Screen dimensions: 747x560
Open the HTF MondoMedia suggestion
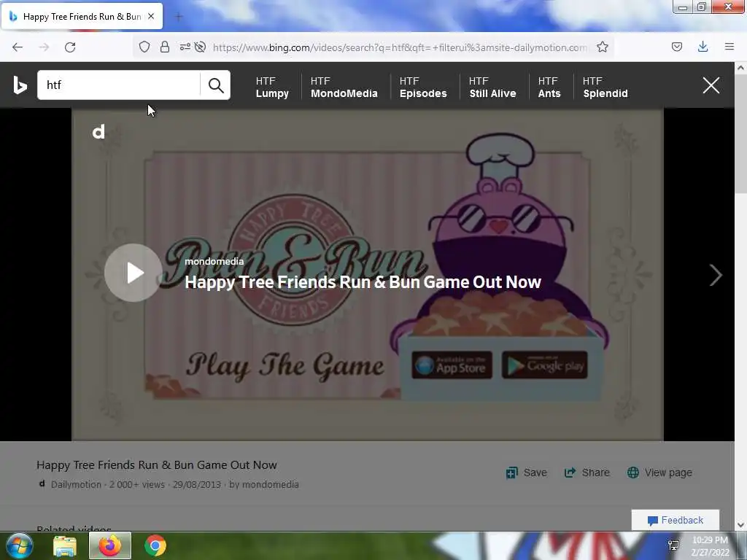pyautogui.click(x=344, y=87)
